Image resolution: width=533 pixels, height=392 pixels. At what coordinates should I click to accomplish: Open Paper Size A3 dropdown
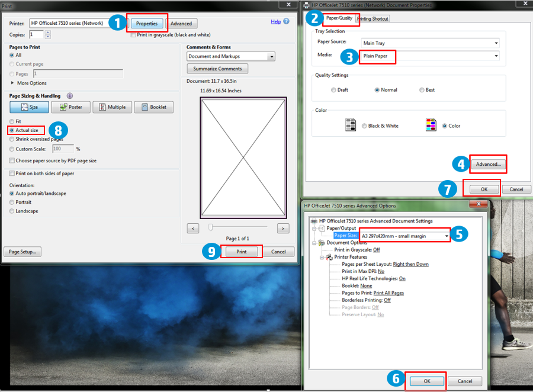coord(405,236)
